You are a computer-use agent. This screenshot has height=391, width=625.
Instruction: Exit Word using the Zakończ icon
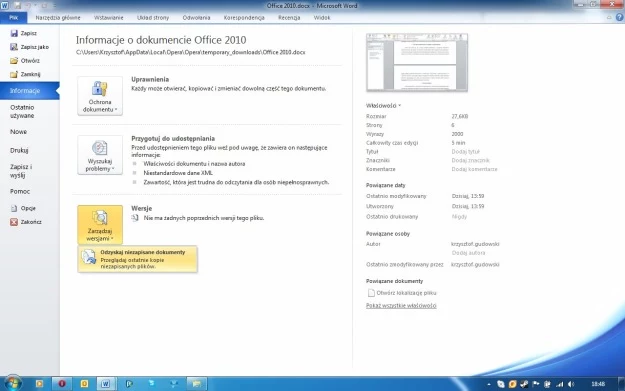tap(14, 222)
